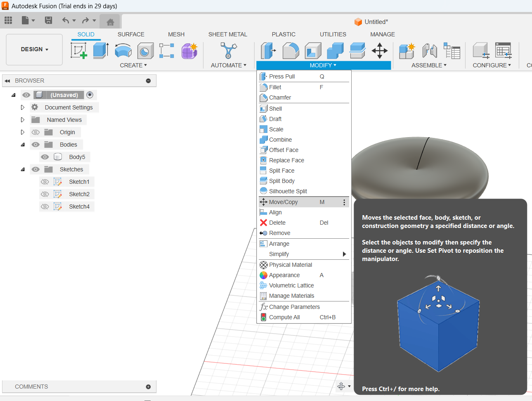Image resolution: width=532 pixels, height=401 pixels.
Task: Open the CONFIGURE panel dropdown
Action: pos(492,65)
